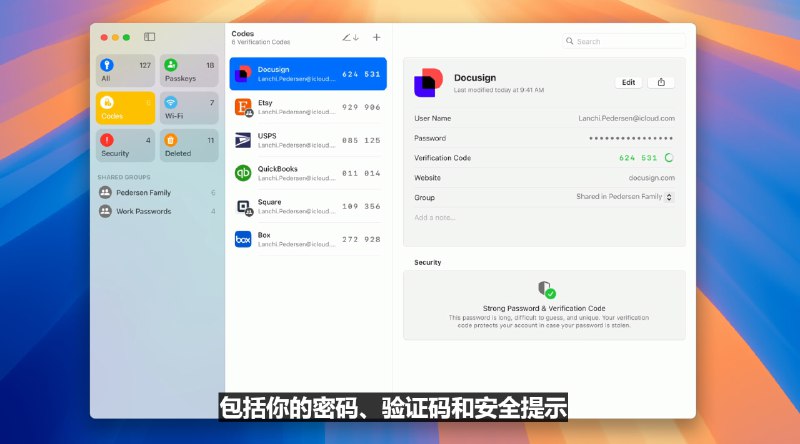Image resolution: width=800 pixels, height=444 pixels.
Task: Click the search magnifier icon
Action: tap(569, 41)
